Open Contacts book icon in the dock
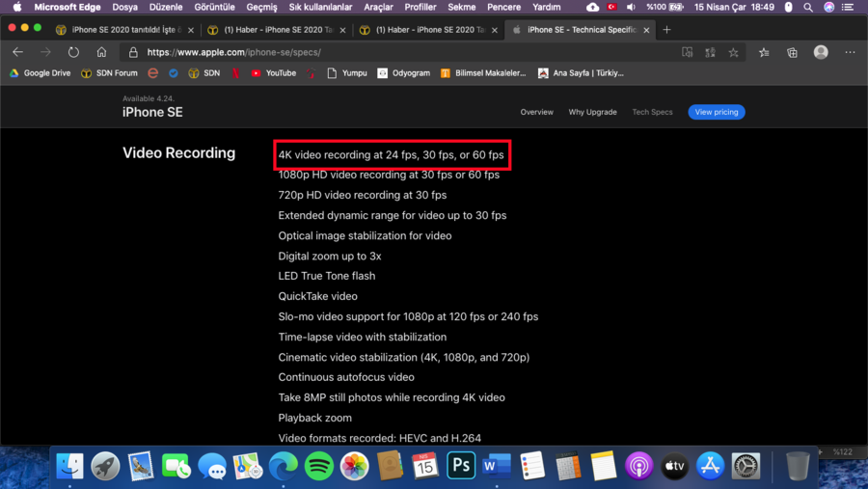Viewport: 868px width, 489px height. 390,466
